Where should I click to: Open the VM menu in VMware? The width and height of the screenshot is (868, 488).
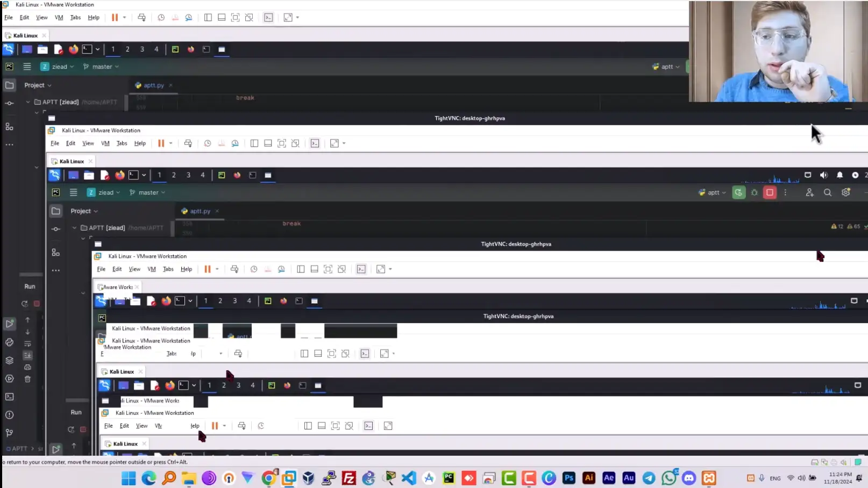pos(59,17)
